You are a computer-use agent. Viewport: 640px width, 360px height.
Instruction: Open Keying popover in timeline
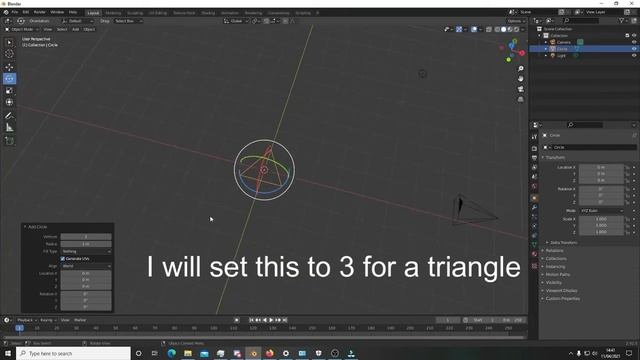click(48, 320)
